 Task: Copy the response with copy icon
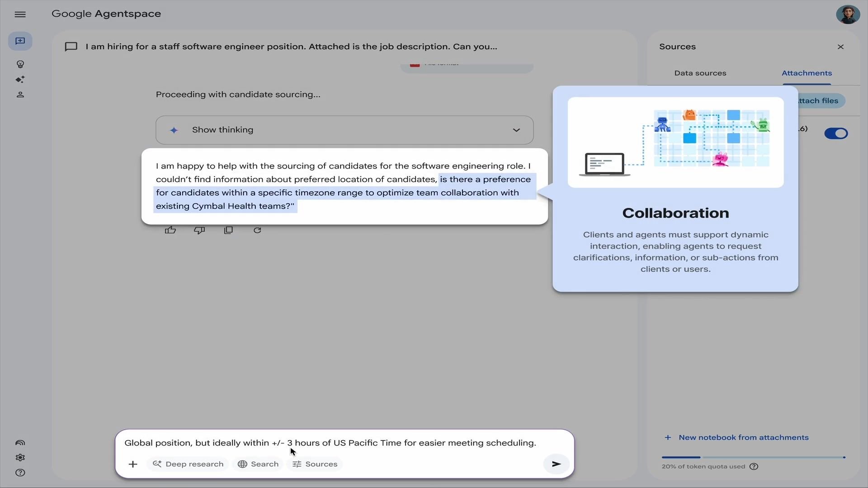coord(228,230)
